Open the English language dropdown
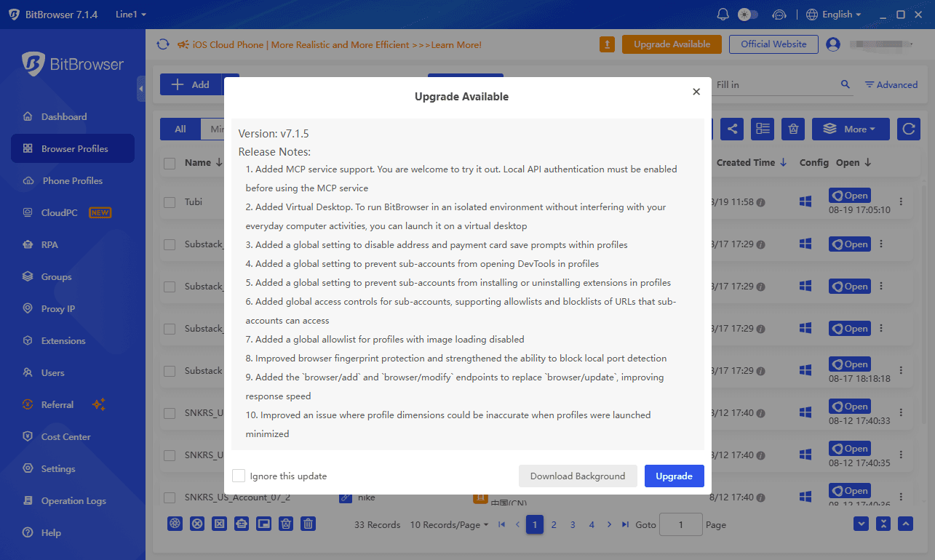The image size is (935, 560). pyautogui.click(x=842, y=15)
